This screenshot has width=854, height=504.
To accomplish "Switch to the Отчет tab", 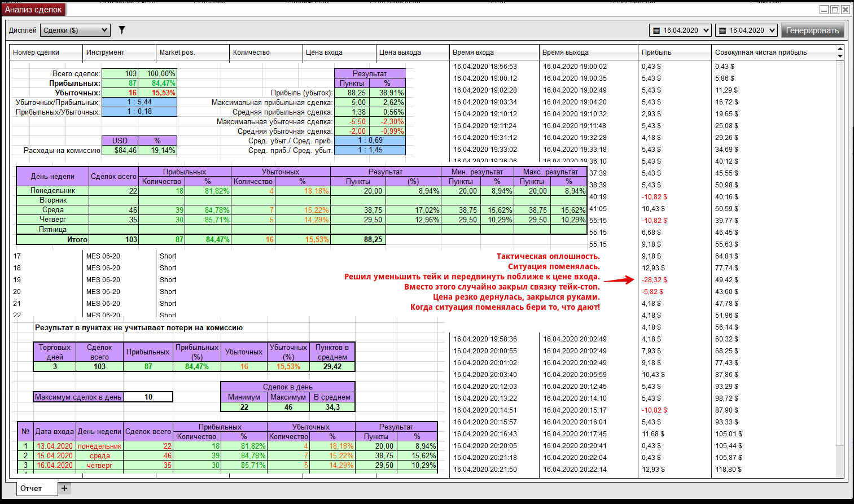I will click(x=32, y=488).
